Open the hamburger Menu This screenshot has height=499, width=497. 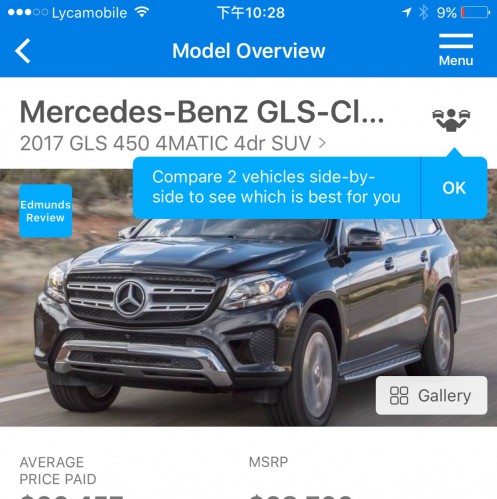(x=456, y=50)
